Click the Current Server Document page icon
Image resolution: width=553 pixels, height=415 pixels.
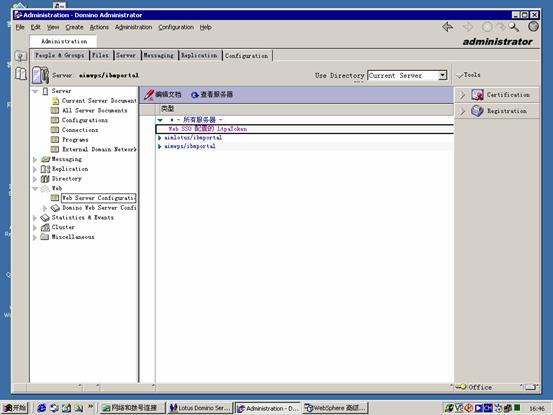coord(55,101)
